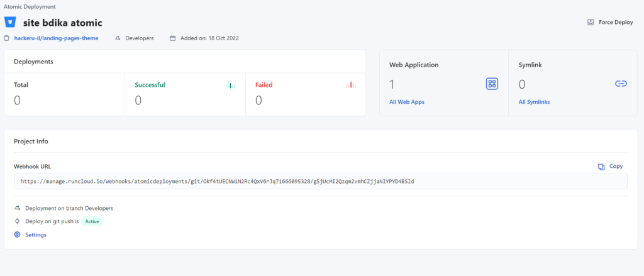This screenshot has width=644, height=276.
Task: Open the Settings link in Project Info
Action: click(x=35, y=235)
